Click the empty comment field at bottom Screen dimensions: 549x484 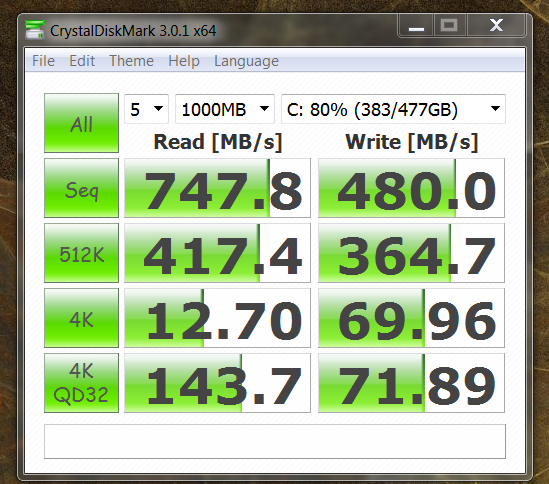click(x=275, y=441)
